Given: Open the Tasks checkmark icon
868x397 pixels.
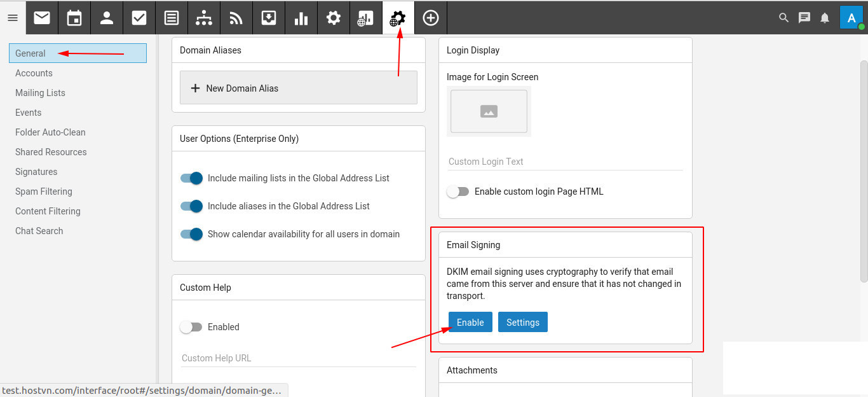Looking at the screenshot, I should pyautogui.click(x=139, y=18).
